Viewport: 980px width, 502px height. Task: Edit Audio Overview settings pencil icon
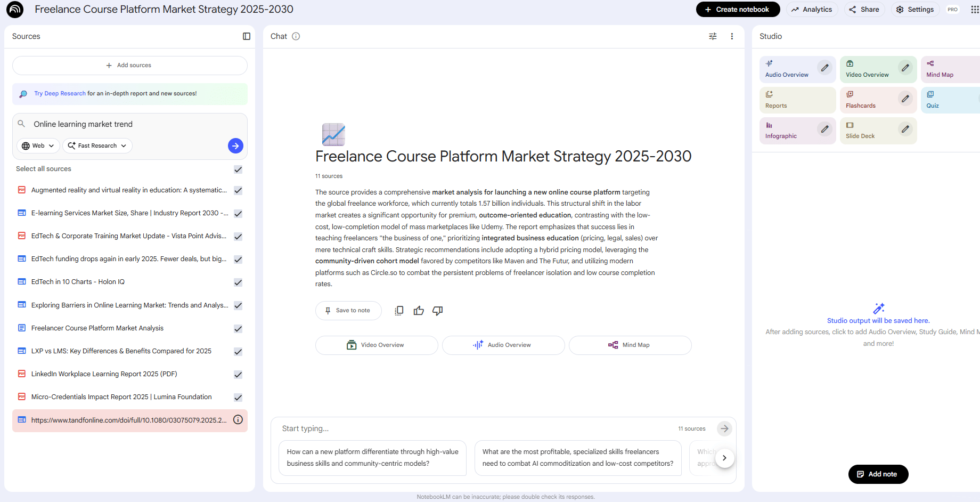click(x=824, y=68)
